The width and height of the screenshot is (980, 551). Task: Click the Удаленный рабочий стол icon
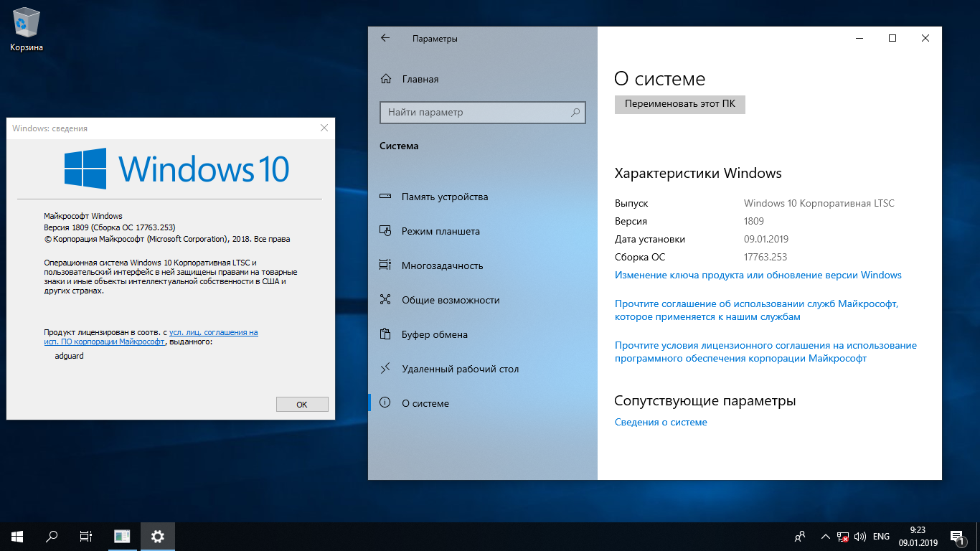click(x=385, y=369)
